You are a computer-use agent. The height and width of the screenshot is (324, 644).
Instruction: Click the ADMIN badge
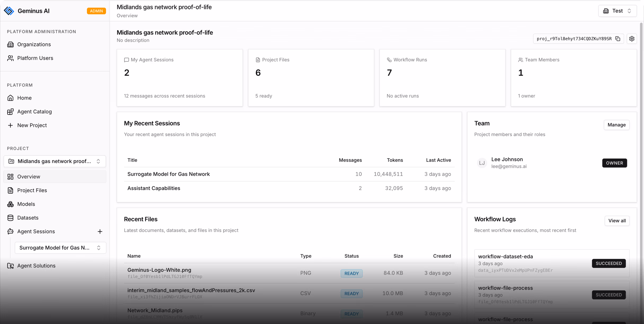coord(96,11)
